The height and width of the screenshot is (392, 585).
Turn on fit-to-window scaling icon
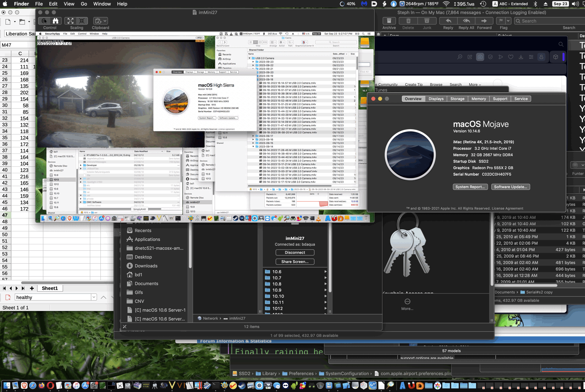pos(70,21)
